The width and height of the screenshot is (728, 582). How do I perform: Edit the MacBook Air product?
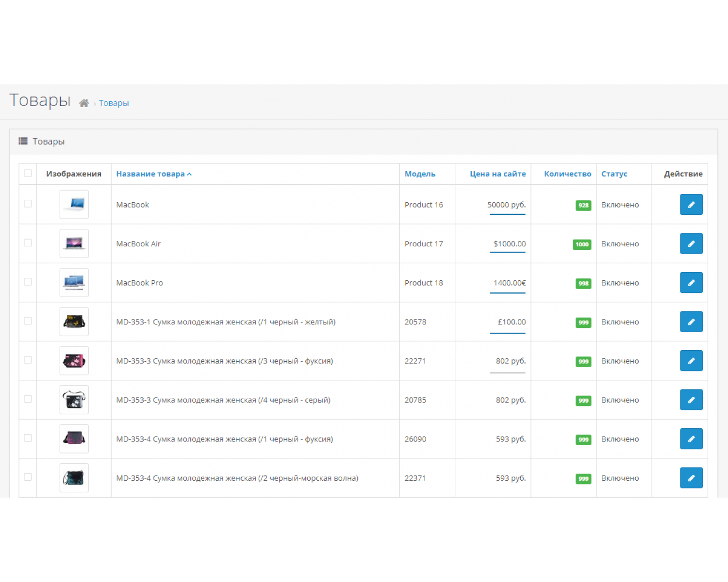(691, 243)
